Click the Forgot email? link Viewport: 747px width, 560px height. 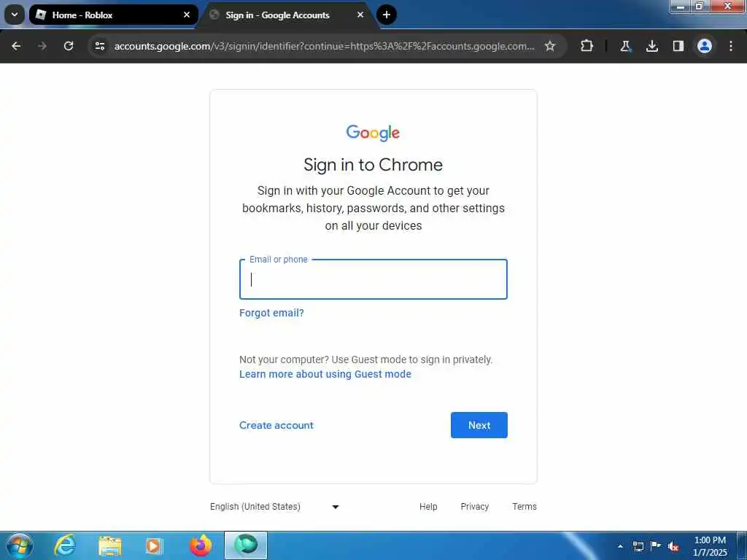pyautogui.click(x=271, y=313)
